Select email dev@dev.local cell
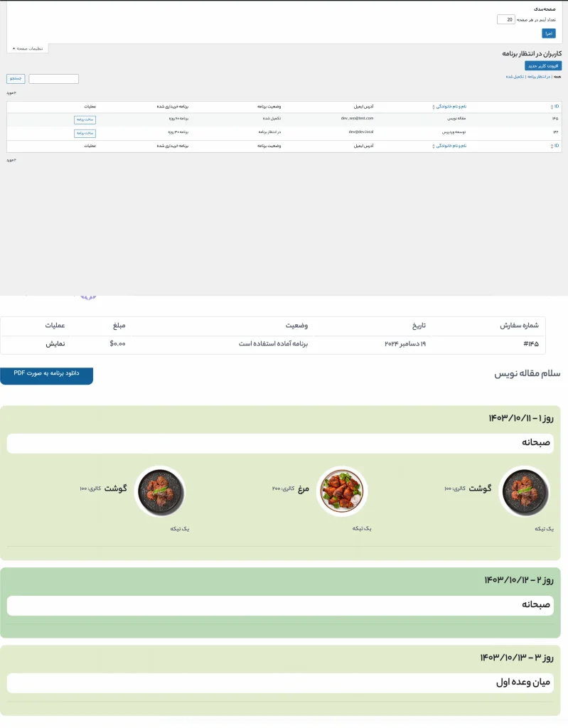568x728 pixels. tap(361, 132)
